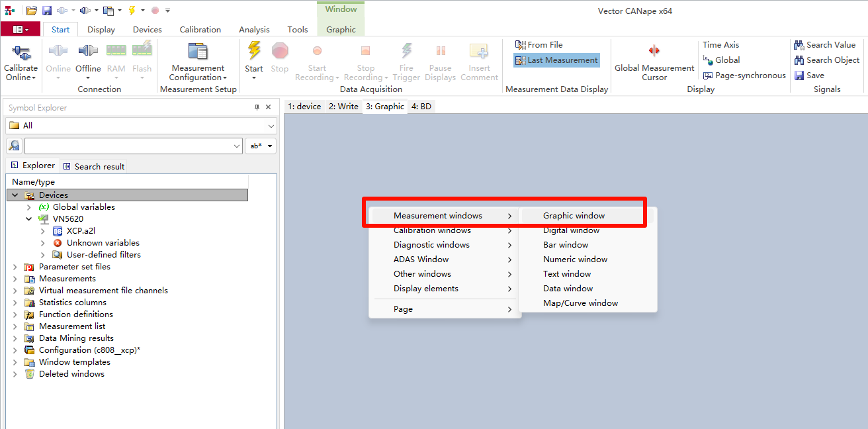Image resolution: width=868 pixels, height=429 pixels.
Task: Switch to the Calibration ribbon tab
Action: pyautogui.click(x=200, y=29)
